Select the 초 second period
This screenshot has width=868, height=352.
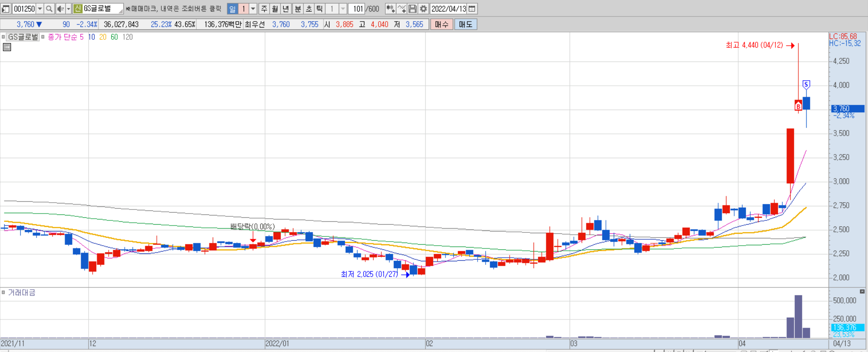(309, 9)
